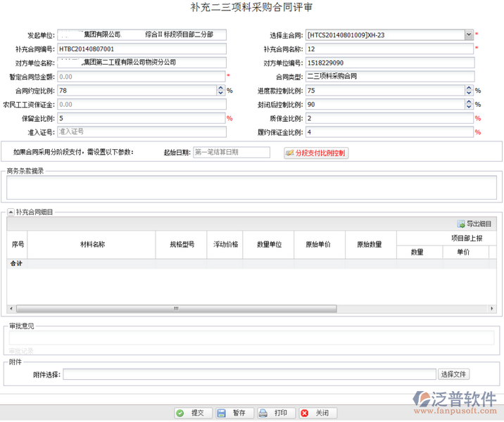This screenshot has width=504, height=422.
Task: Click the 起始日期 start date field
Action: point(231,153)
